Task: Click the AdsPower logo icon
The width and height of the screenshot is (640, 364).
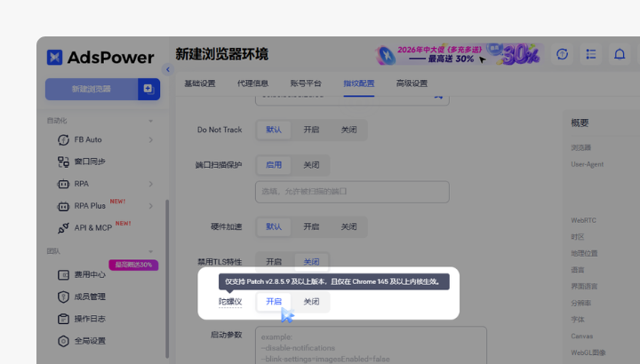Action: click(55, 57)
